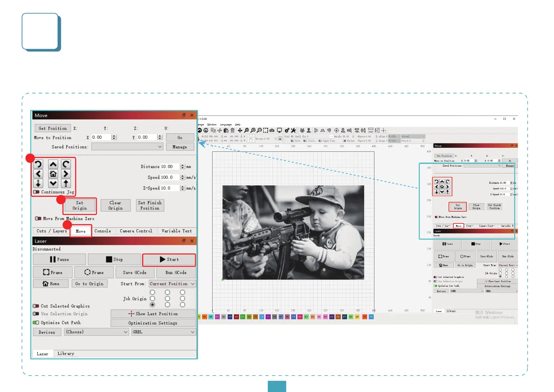Select center Job Origin radio in enlarged panel
The width and height of the screenshot is (554, 392).
point(167,299)
